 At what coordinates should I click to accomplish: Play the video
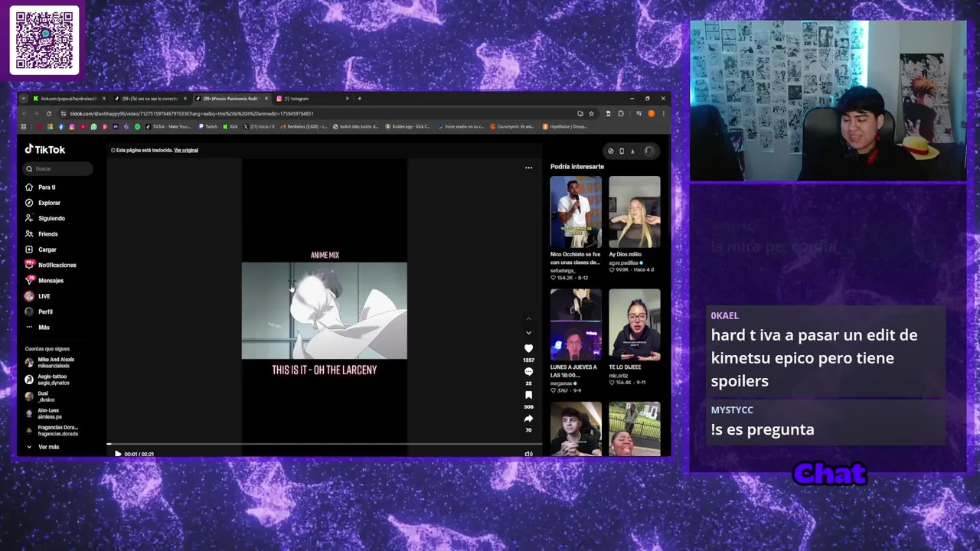pos(118,454)
